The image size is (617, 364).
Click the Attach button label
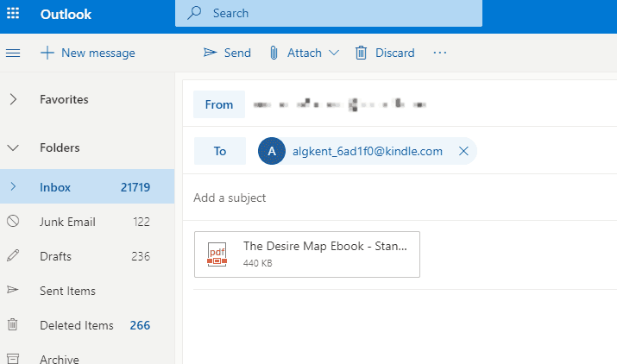[x=304, y=53]
